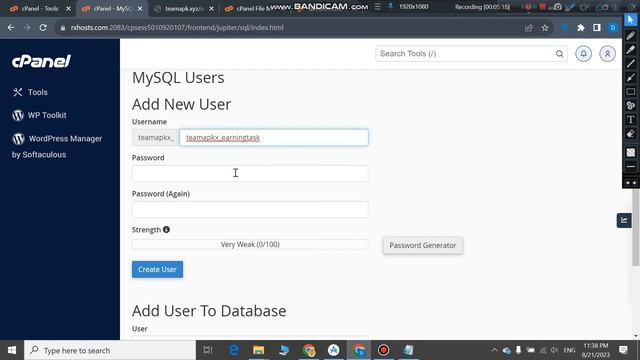Switch to teamapk.xyz browser tab
This screenshot has height=360, width=640.
coord(184,9)
